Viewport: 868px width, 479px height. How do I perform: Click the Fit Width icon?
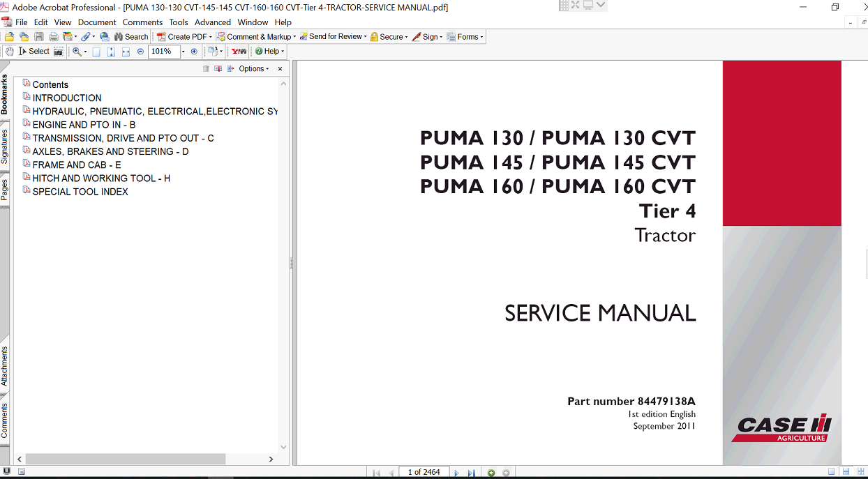pos(126,52)
